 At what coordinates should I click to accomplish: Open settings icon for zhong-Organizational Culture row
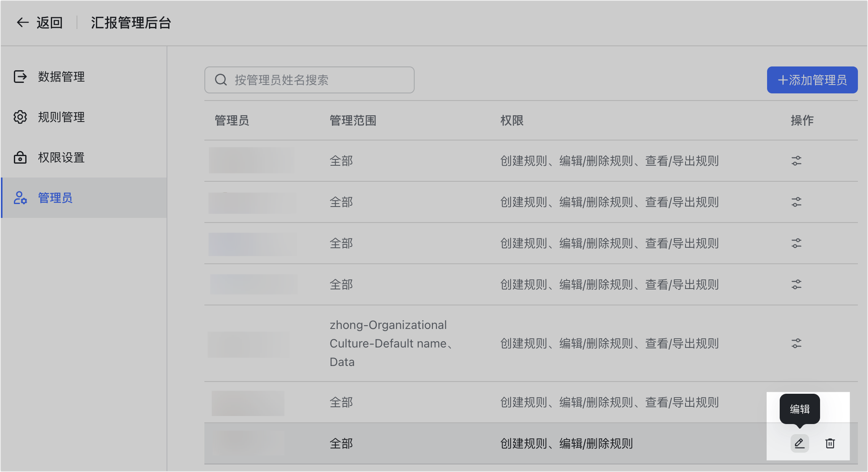(796, 343)
